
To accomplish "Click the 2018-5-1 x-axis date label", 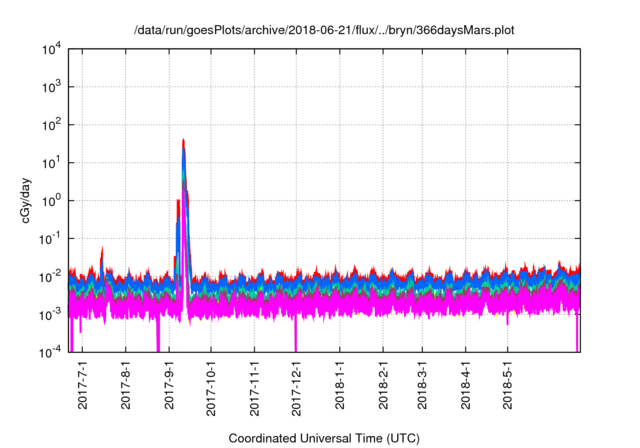I will (x=507, y=385).
